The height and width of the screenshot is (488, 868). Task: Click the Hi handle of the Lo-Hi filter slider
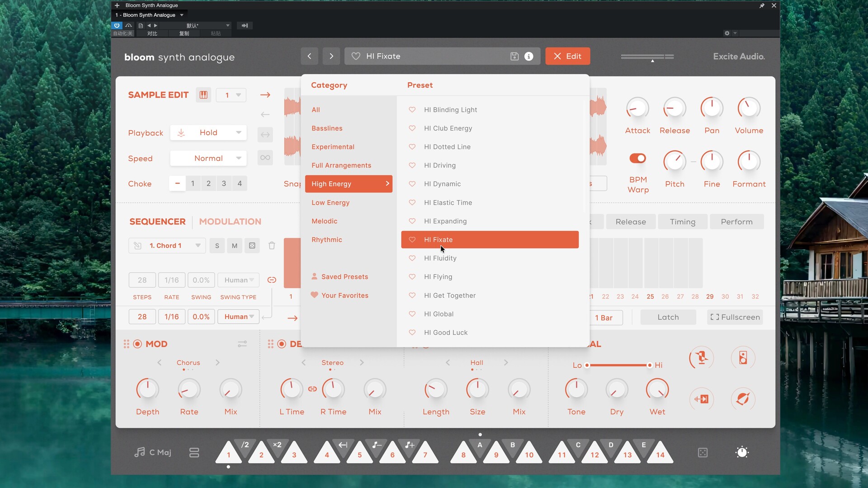[x=650, y=365]
